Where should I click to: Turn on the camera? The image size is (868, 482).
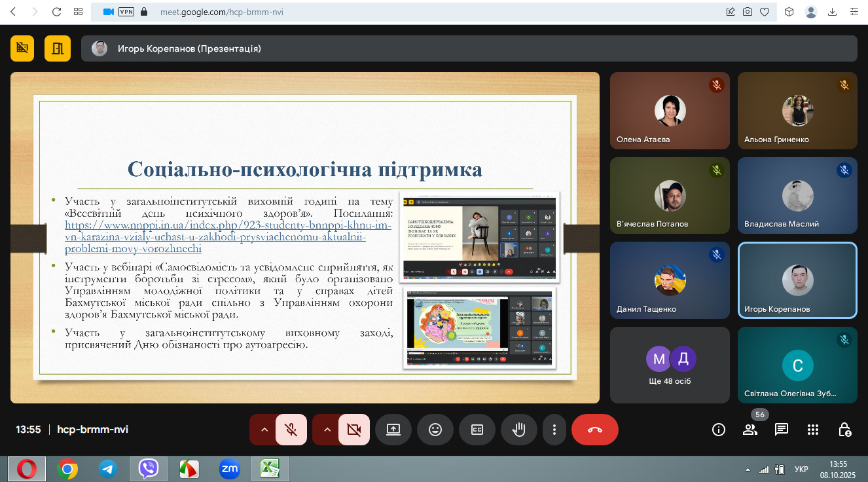tap(354, 430)
